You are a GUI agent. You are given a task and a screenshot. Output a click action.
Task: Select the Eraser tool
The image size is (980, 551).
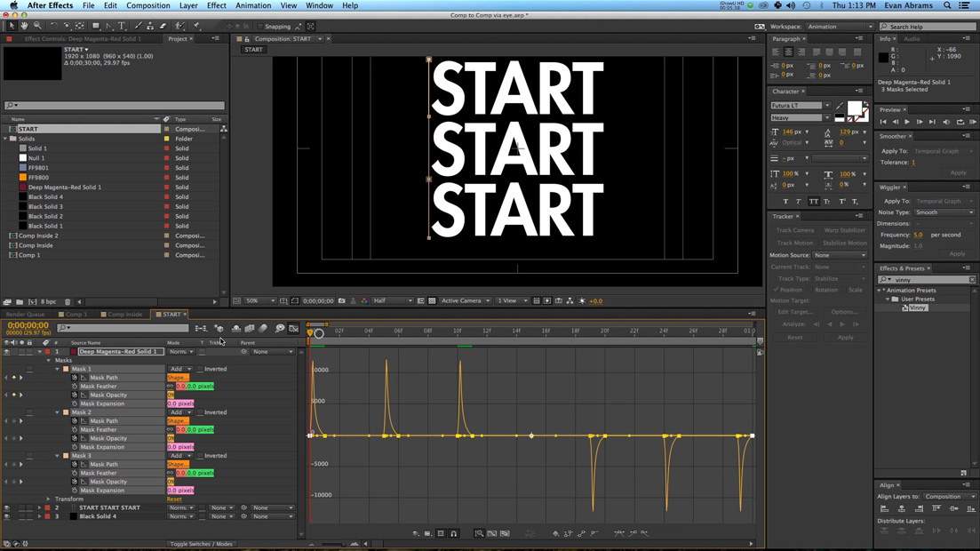coord(163,27)
